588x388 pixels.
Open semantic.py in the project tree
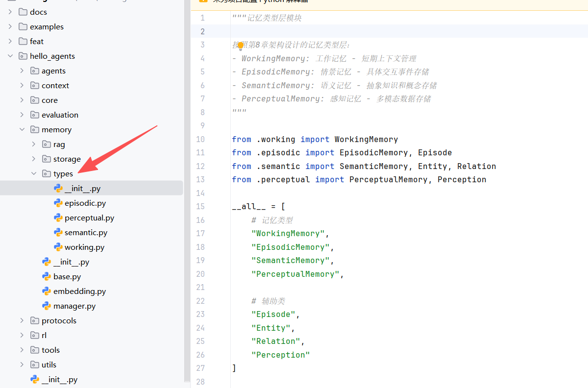[x=86, y=232]
